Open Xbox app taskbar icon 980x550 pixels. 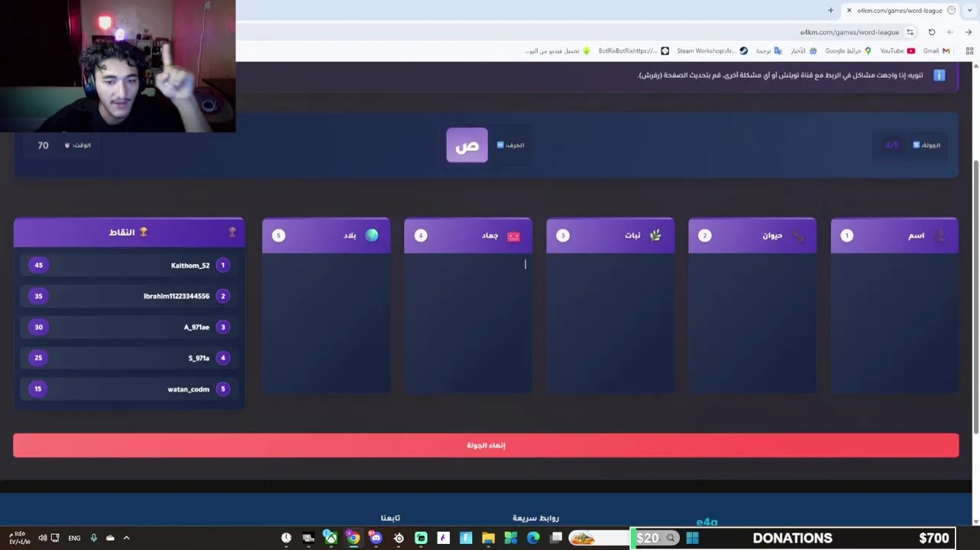(331, 538)
